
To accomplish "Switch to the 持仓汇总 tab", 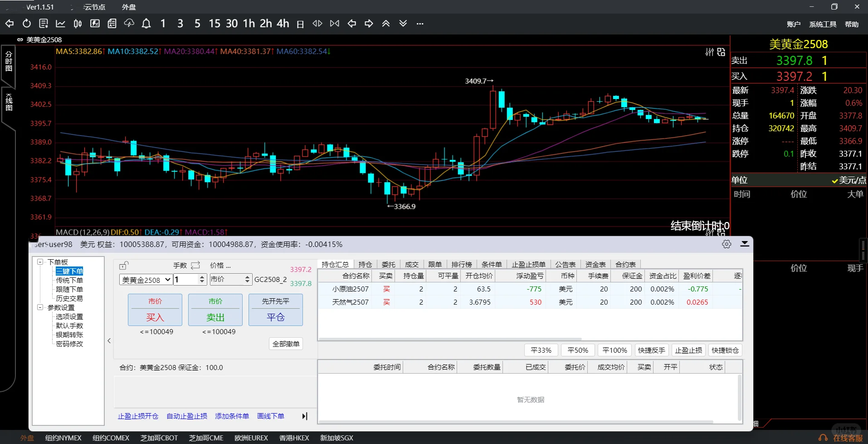I will pos(335,264).
